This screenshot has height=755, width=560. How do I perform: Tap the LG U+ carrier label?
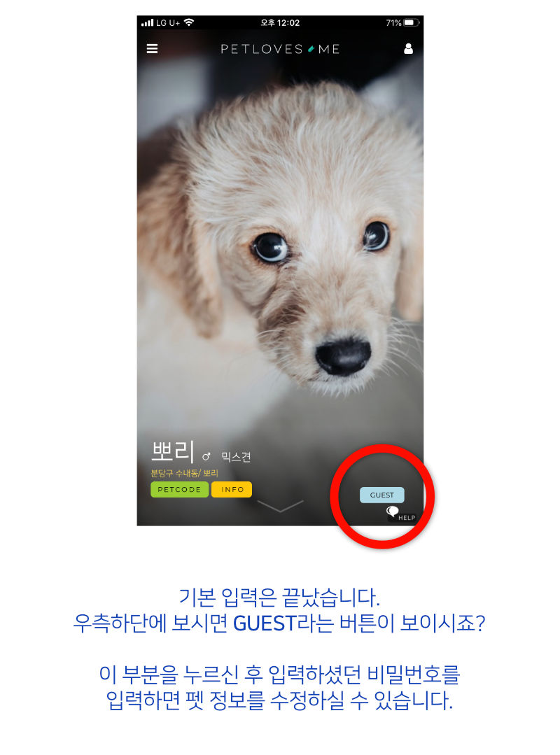coord(167,22)
